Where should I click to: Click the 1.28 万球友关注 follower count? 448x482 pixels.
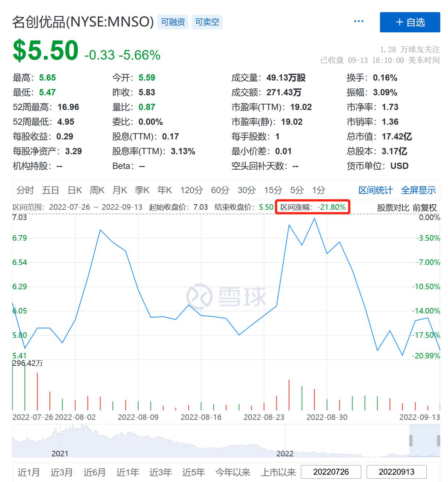click(410, 49)
